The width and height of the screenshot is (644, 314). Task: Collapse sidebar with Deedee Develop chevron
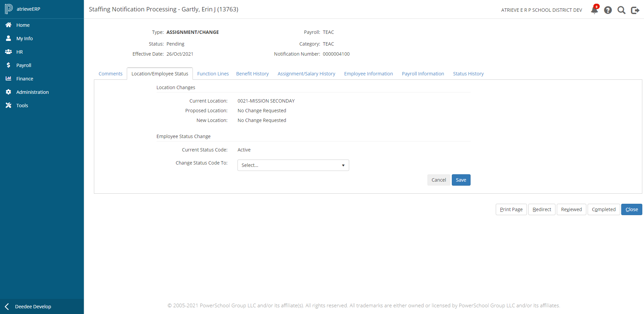point(7,307)
